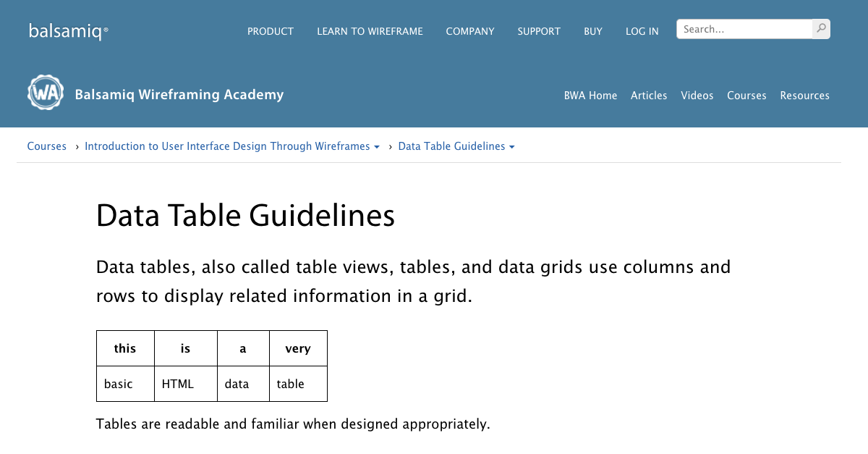Viewport: 868px width, 454px height.
Task: Click the Courses breadcrumb link
Action: [46, 146]
